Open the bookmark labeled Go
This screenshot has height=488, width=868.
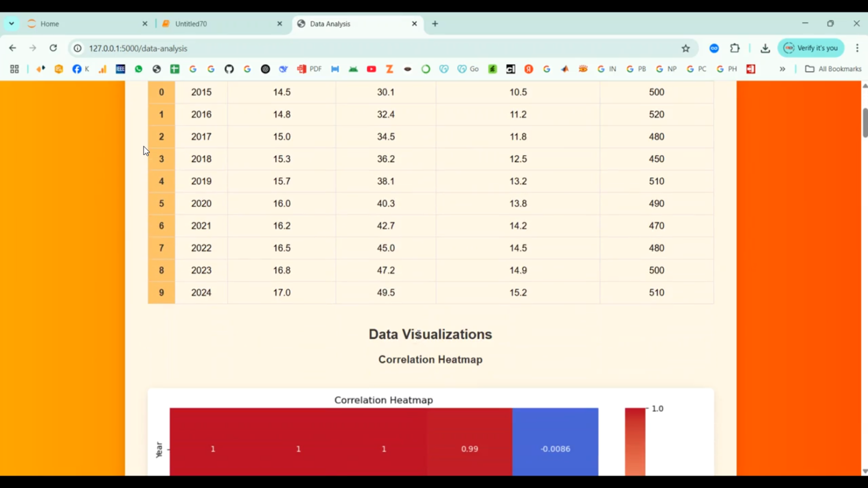[x=468, y=69]
